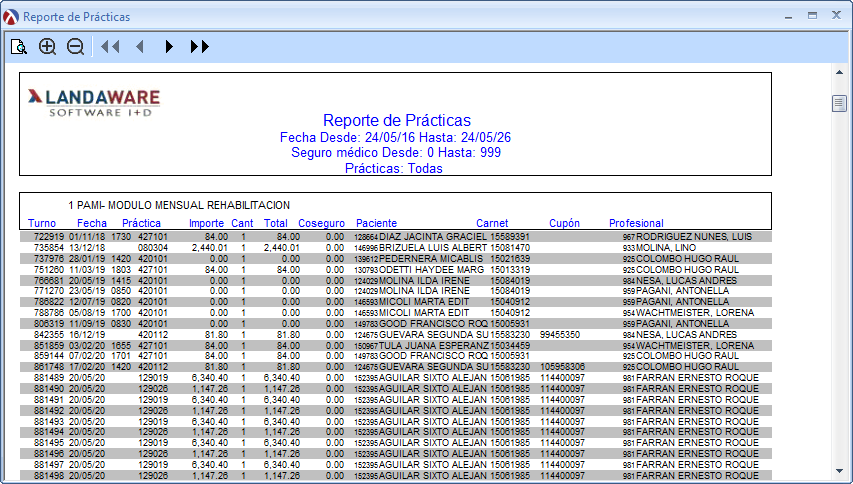
Task: Click the window title Reporte de Prácticas
Action: [77, 17]
